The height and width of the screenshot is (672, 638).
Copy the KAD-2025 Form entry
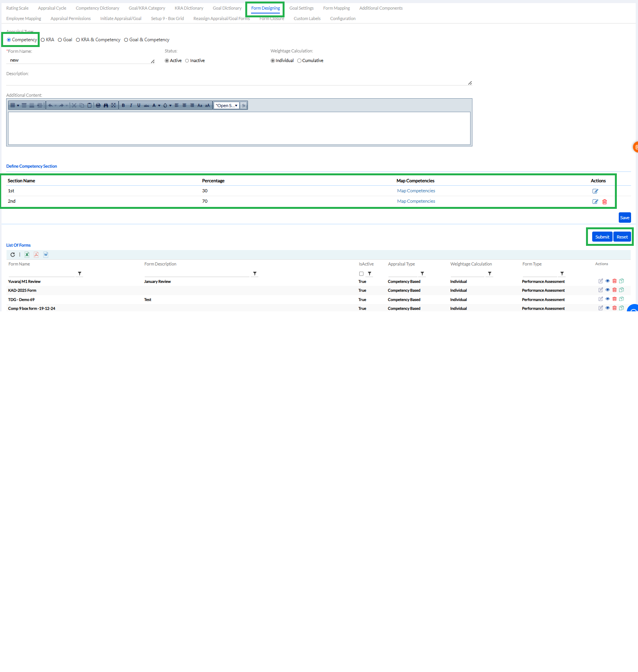621,290
